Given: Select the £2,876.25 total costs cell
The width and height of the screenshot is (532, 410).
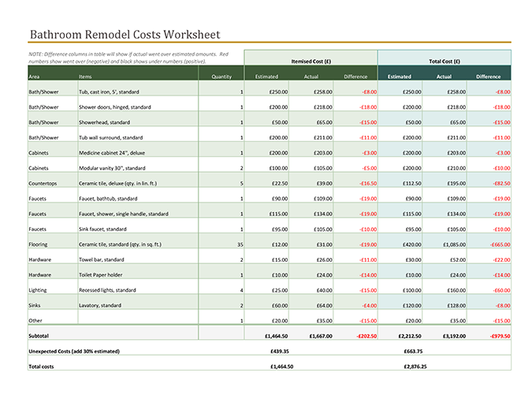Looking at the screenshot, I should 415,366.
